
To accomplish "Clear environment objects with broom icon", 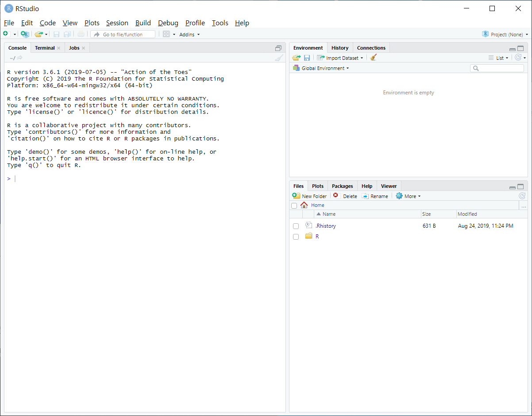I will point(373,58).
